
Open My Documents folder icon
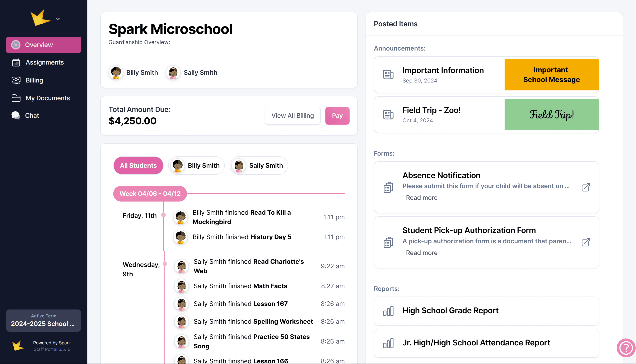16,98
